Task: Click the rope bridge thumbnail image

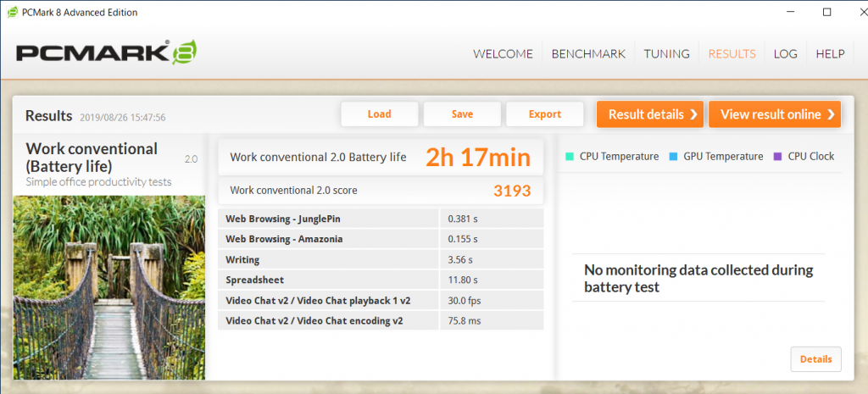Action: (x=109, y=288)
